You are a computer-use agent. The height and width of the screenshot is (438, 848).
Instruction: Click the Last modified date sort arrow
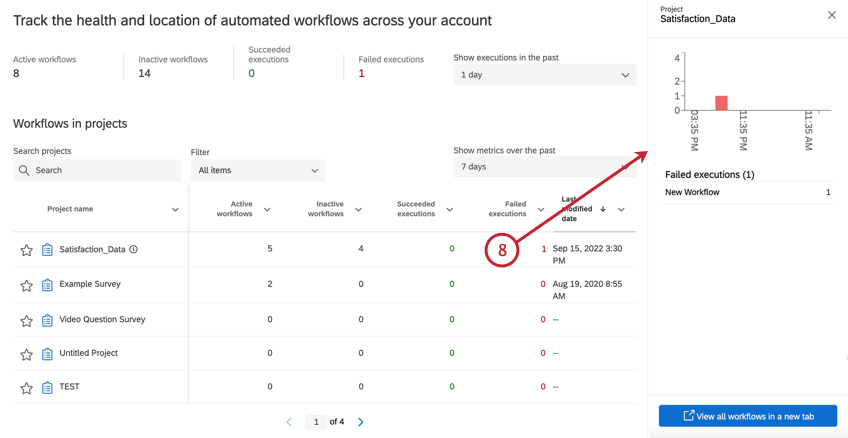tap(603, 209)
